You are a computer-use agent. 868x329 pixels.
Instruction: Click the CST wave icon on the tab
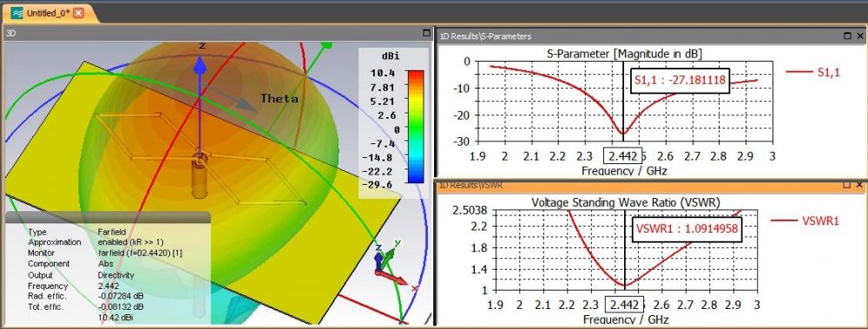pos(17,13)
